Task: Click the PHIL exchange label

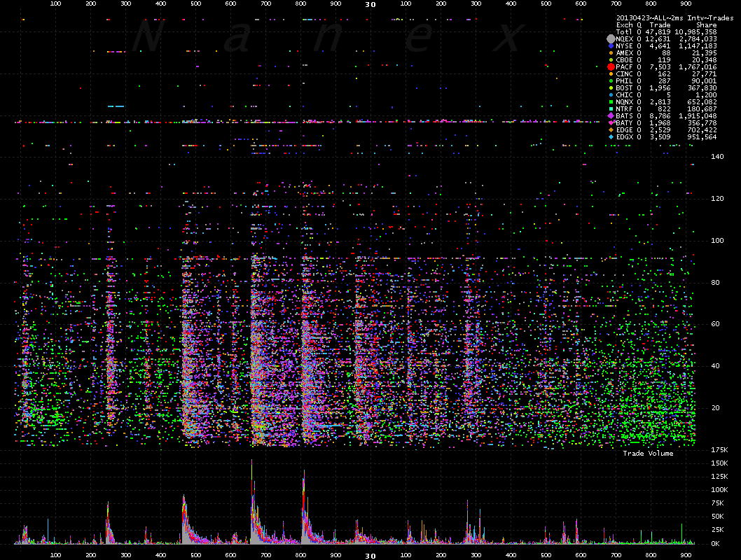Action: 624,80
